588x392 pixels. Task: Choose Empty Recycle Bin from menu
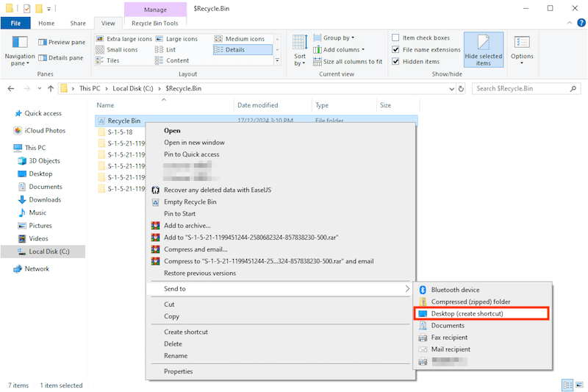click(190, 202)
